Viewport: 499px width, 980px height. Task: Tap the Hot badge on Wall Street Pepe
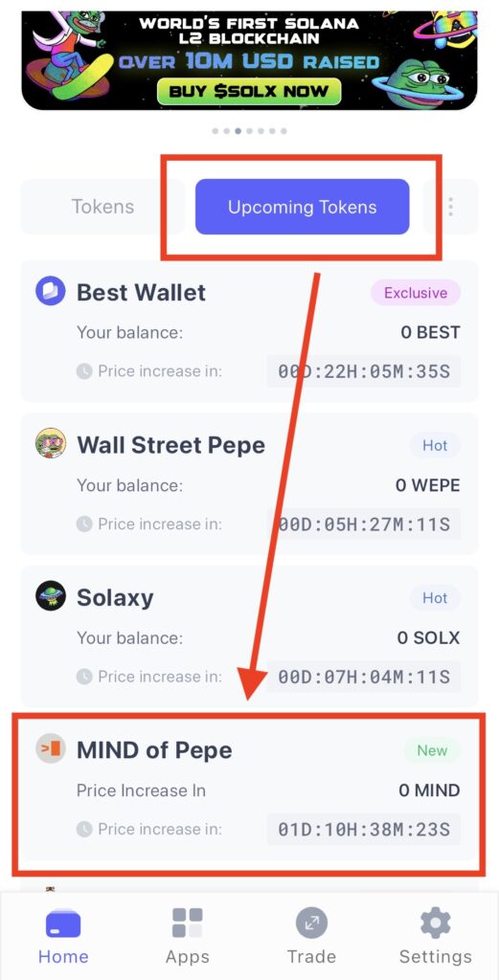(435, 446)
